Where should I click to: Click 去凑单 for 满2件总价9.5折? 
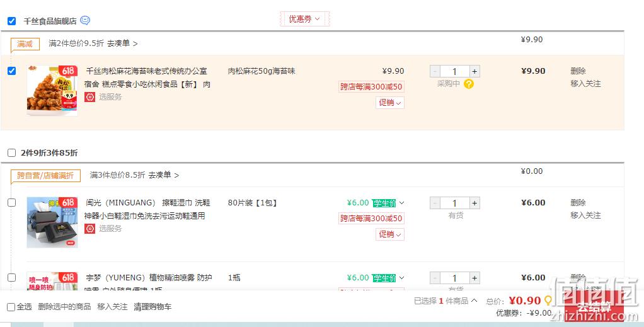pos(122,43)
